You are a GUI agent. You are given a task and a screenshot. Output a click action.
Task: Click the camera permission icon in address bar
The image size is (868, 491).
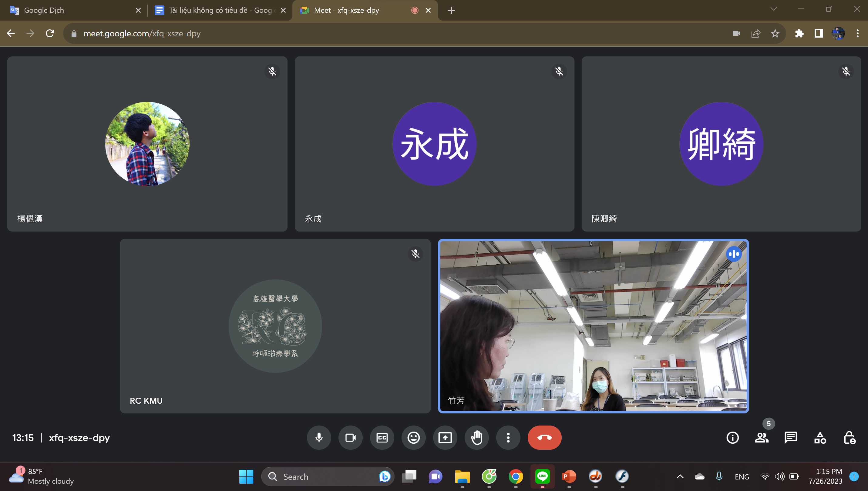click(736, 33)
